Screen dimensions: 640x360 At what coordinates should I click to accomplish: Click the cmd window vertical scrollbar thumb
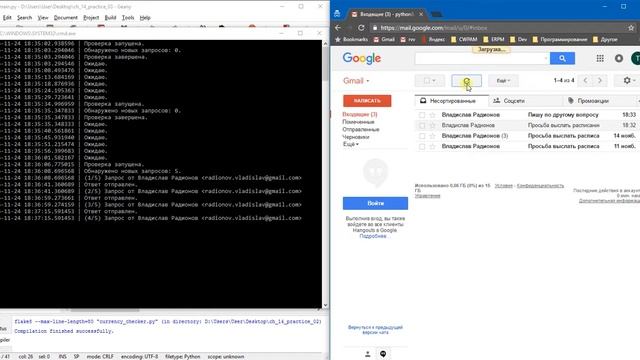coord(325,64)
